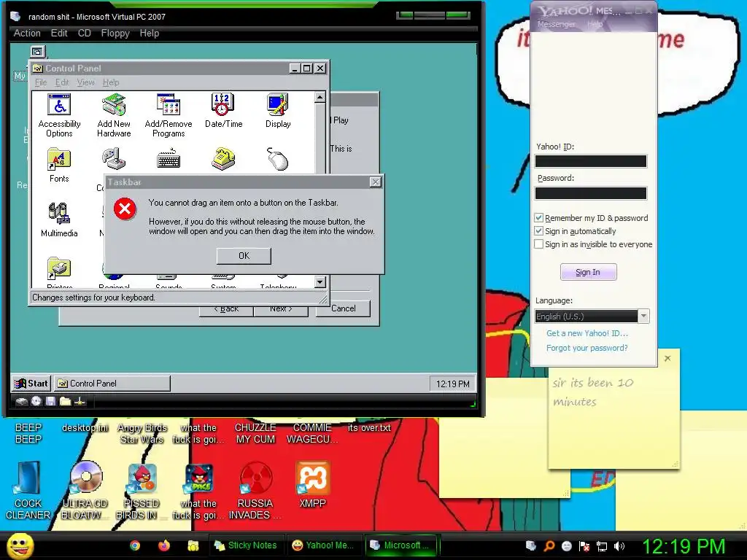Select the keyboard icon in Control Panel
Image resolution: width=747 pixels, height=560 pixels.
tap(169, 158)
